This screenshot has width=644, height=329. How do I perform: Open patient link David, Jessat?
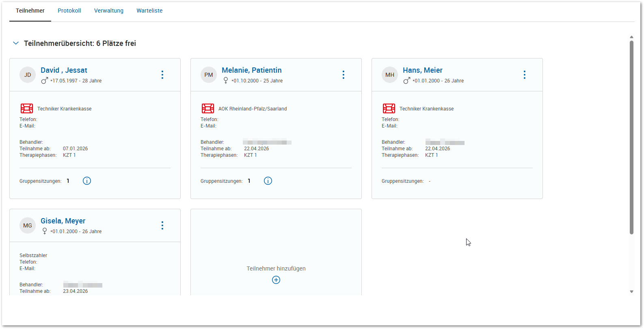tap(64, 70)
